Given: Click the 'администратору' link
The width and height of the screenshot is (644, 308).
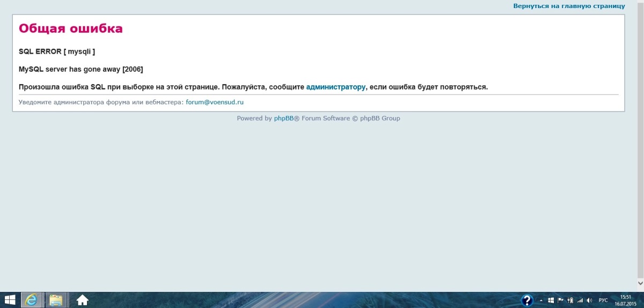Looking at the screenshot, I should tap(335, 87).
